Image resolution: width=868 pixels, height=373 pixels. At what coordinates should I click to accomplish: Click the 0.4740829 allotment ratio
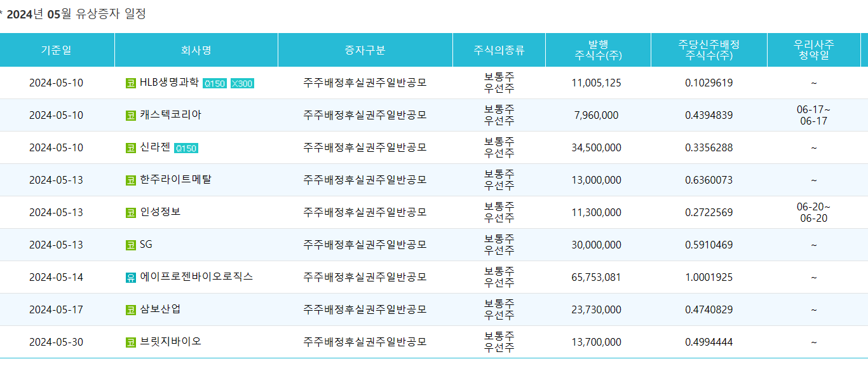pos(709,310)
